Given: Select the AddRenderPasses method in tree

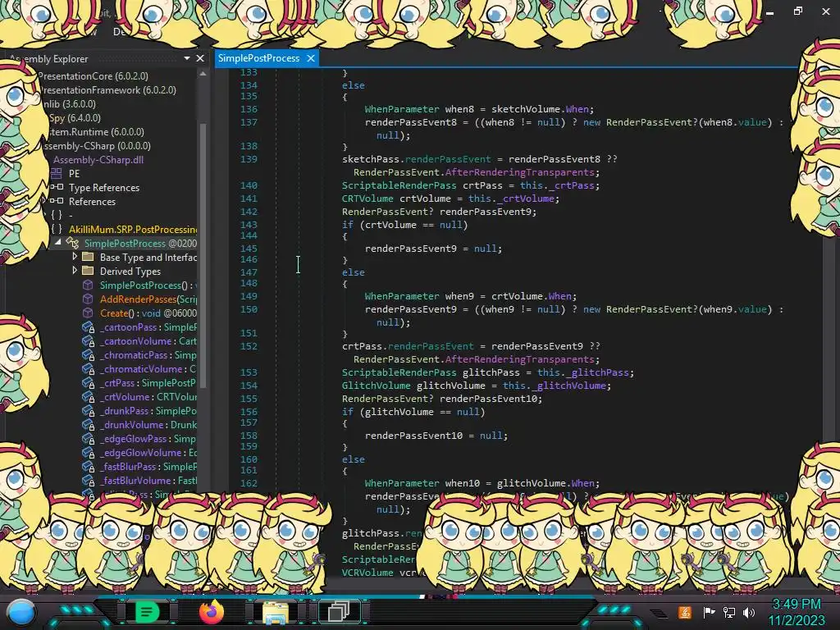Looking at the screenshot, I should (148, 299).
